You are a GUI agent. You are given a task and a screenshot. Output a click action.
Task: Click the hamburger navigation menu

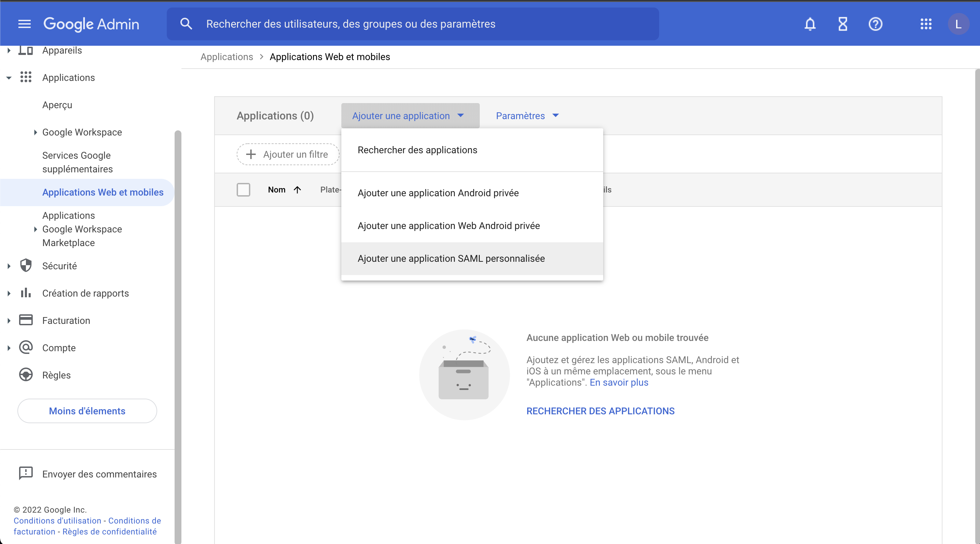(24, 24)
